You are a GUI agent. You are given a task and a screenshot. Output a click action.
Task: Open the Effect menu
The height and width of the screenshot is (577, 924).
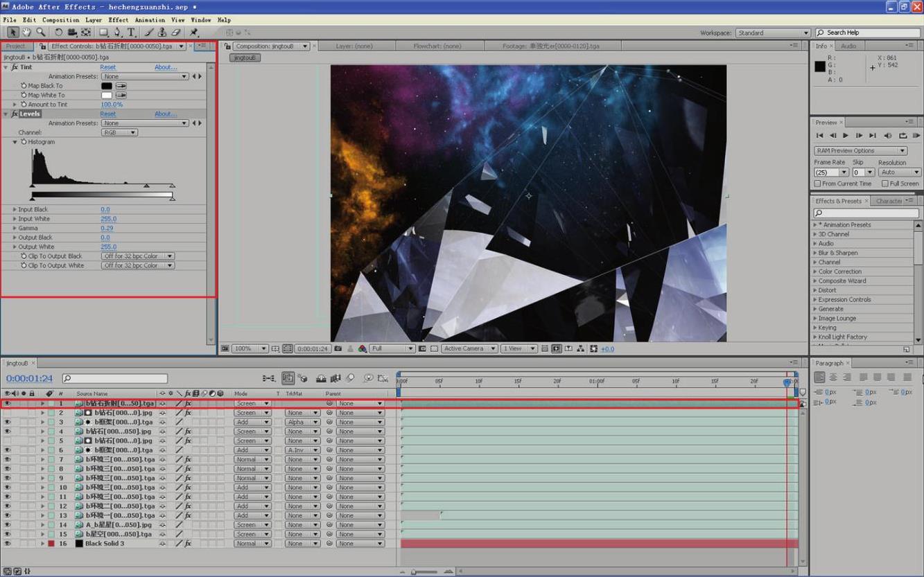(119, 20)
